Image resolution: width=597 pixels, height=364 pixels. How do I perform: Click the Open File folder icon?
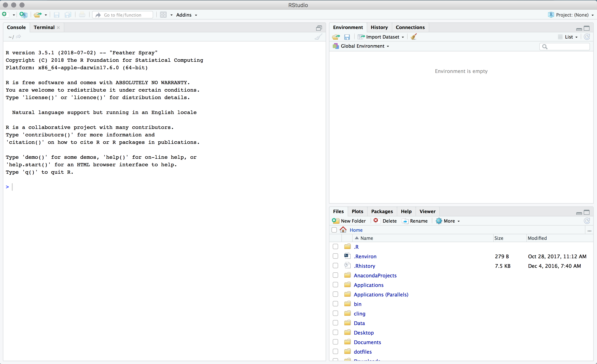(38, 15)
